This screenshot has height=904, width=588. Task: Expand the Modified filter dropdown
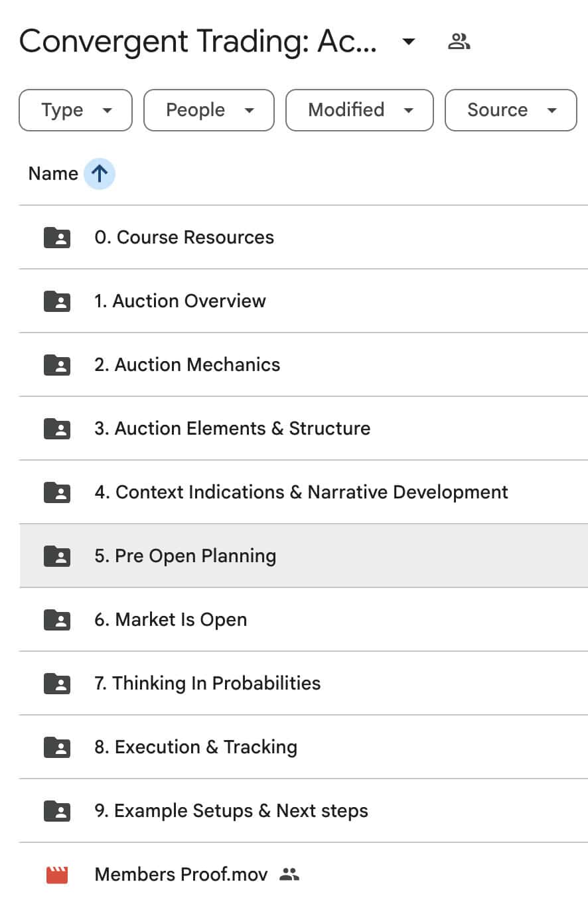[x=359, y=110]
